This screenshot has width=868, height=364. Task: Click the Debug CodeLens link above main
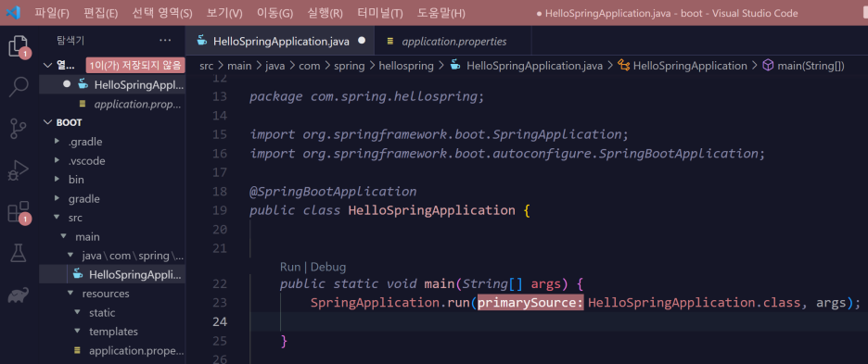coord(328,267)
